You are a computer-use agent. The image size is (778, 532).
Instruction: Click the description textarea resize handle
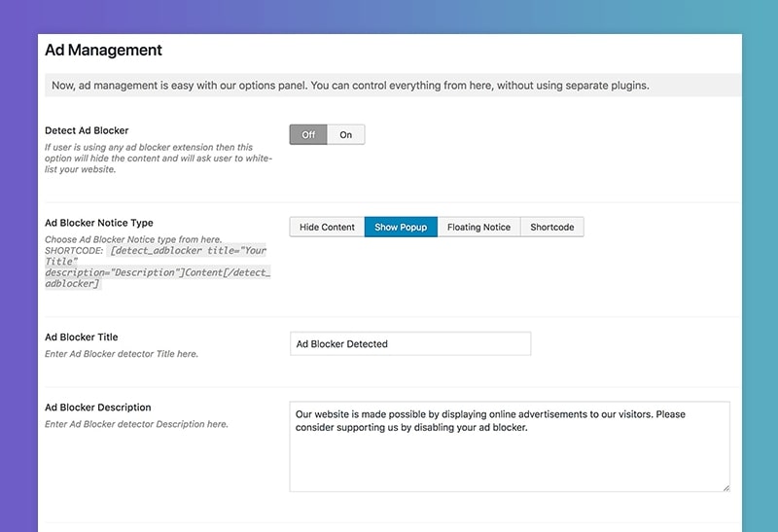pos(725,488)
